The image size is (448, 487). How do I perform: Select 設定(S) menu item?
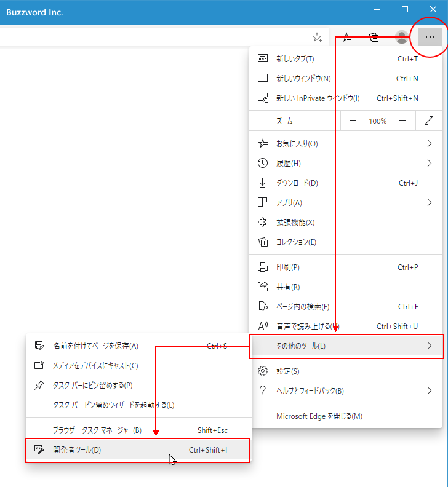coord(346,371)
